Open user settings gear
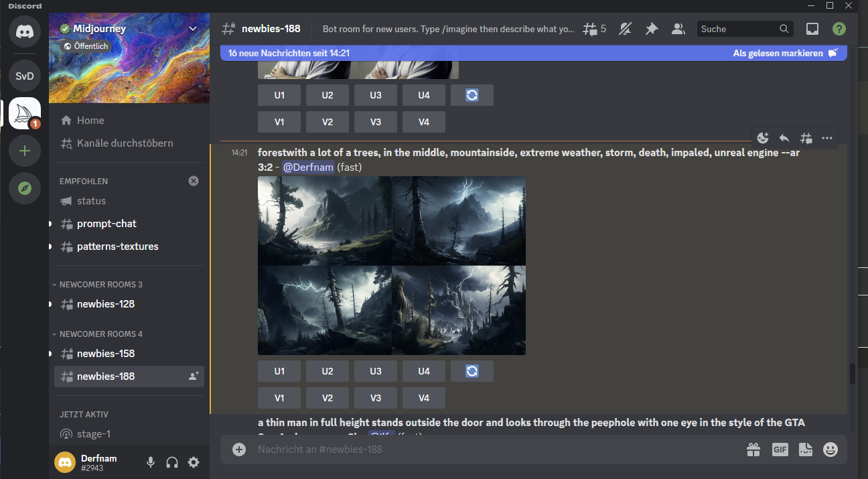Image resolution: width=868 pixels, height=479 pixels. click(x=194, y=462)
